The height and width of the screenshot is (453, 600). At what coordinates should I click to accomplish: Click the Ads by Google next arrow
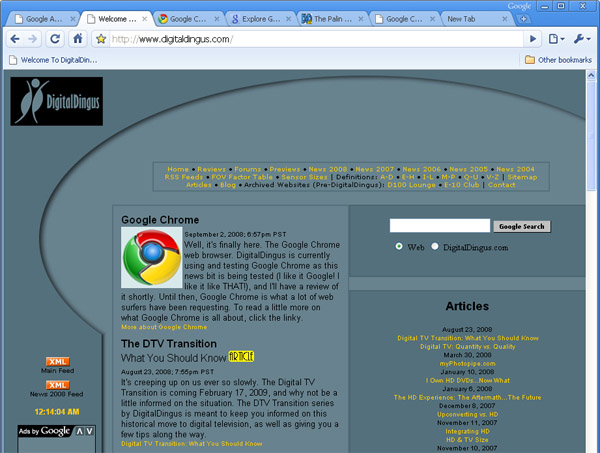[x=89, y=431]
